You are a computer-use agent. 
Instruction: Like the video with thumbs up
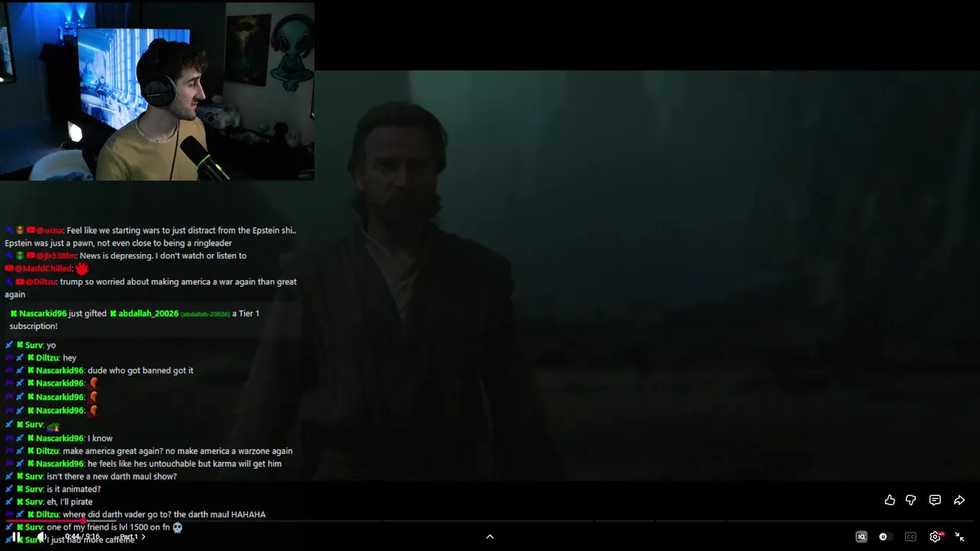coord(890,500)
